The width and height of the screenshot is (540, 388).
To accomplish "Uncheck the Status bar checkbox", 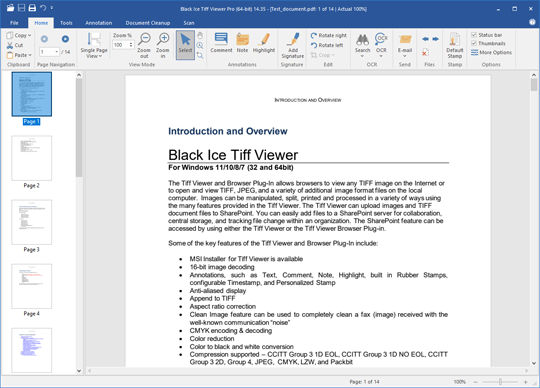I will coord(474,35).
